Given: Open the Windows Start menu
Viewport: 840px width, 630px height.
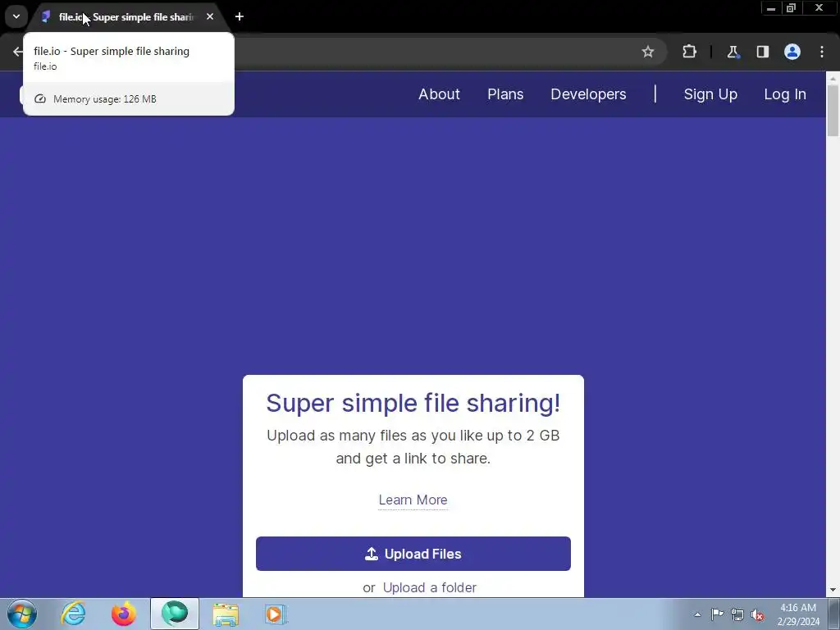Looking at the screenshot, I should [x=22, y=614].
